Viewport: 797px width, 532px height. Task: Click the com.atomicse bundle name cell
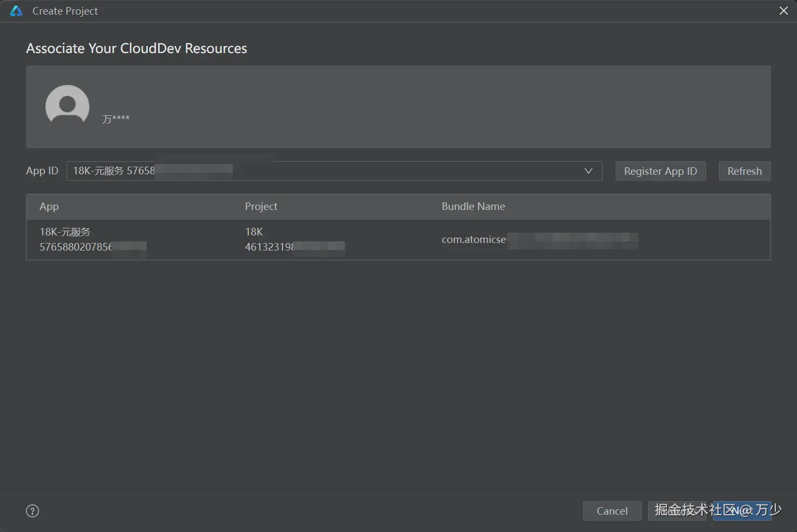pos(474,239)
